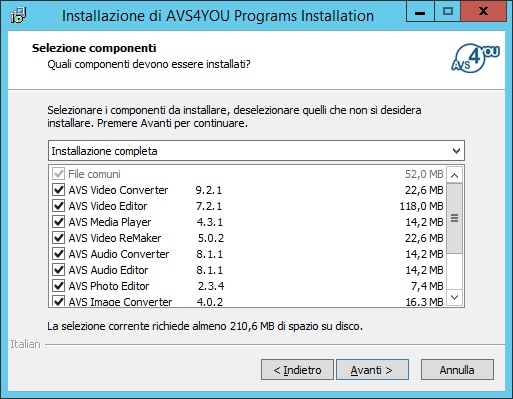Screen dimensions: 513x399
Task: Maximize the installer window
Action: pyautogui.click(x=447, y=12)
